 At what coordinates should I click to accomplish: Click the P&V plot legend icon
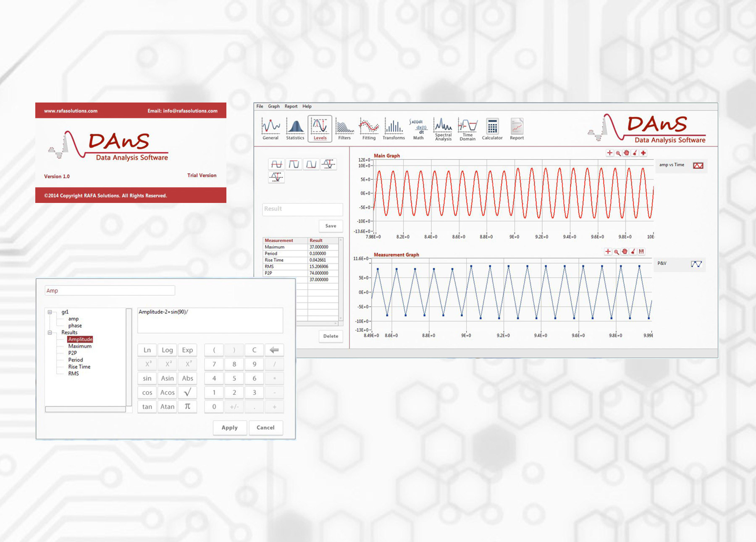(x=696, y=264)
